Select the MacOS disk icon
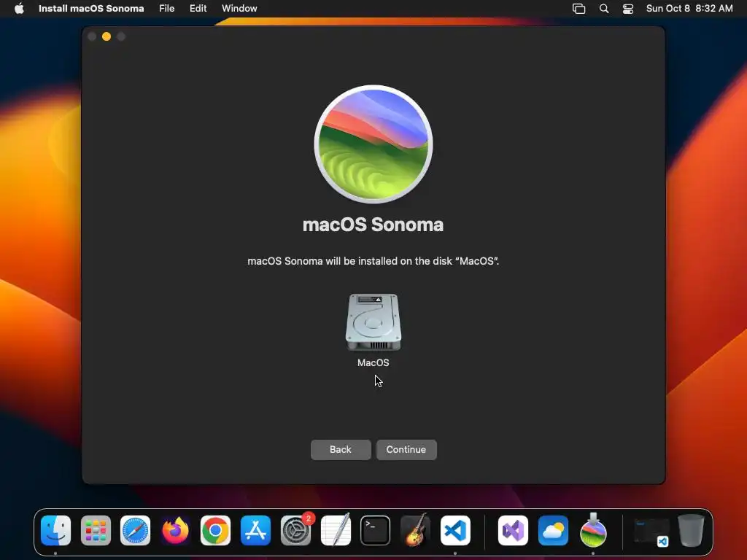This screenshot has width=747, height=560. click(x=373, y=322)
